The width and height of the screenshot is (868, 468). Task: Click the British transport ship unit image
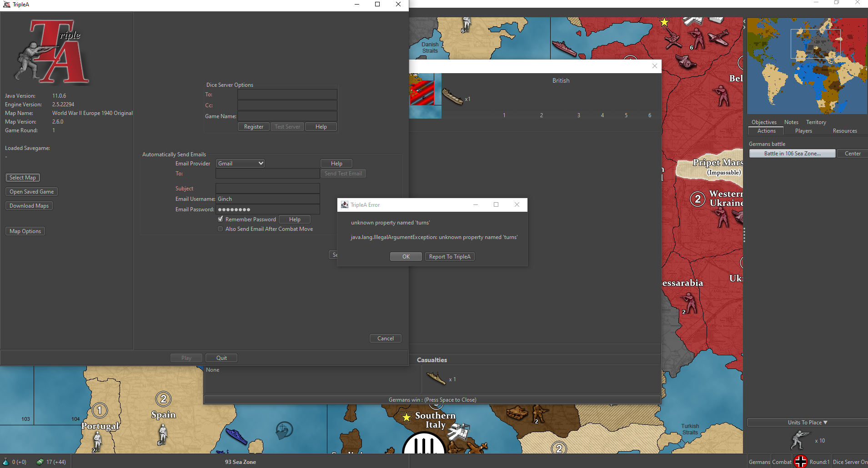[x=452, y=96]
